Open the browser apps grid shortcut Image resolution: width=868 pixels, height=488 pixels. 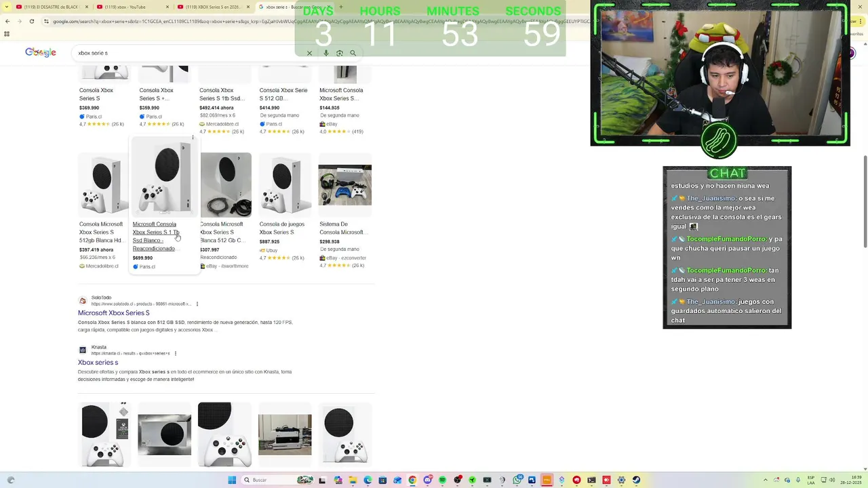[x=7, y=33]
